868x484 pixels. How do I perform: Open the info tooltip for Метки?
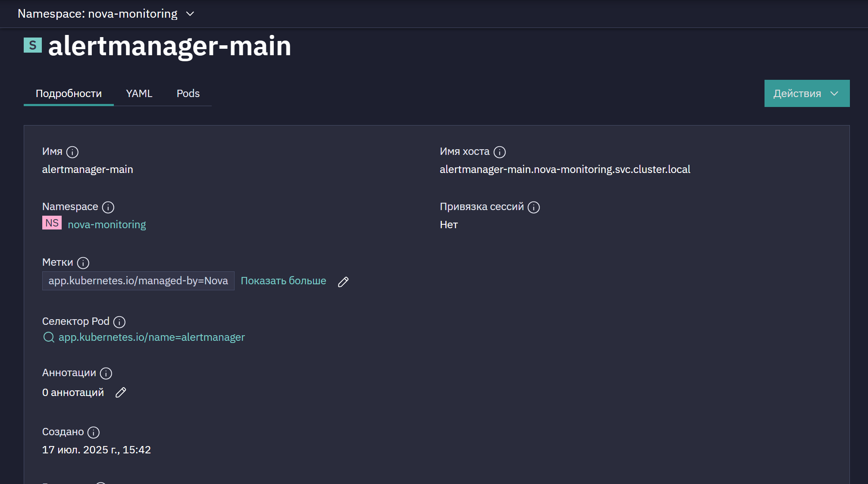(x=83, y=263)
